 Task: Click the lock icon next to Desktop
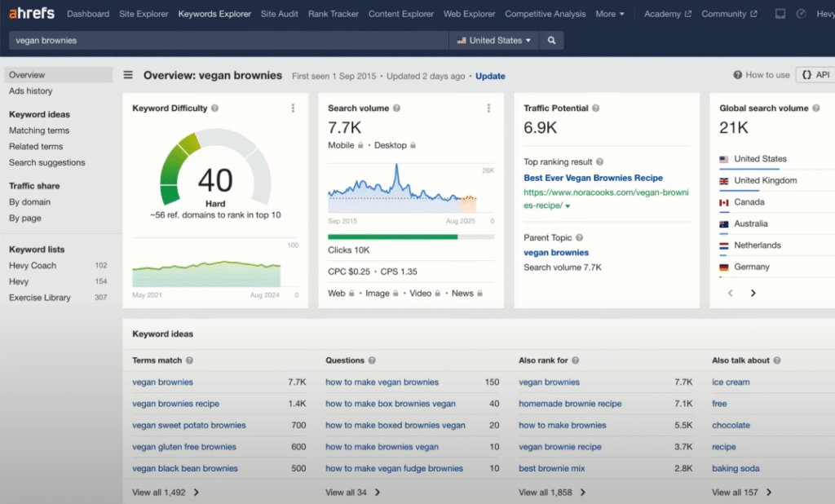(413, 145)
